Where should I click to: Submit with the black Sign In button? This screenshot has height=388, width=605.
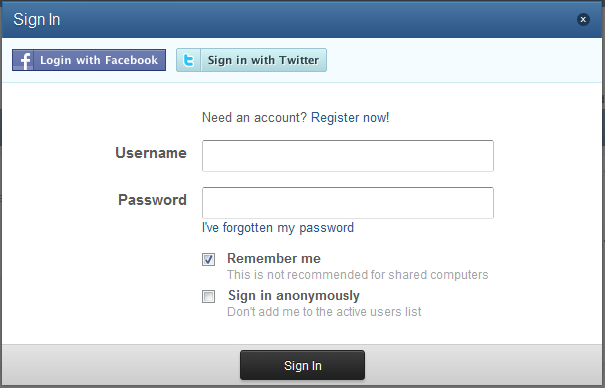tap(302, 365)
